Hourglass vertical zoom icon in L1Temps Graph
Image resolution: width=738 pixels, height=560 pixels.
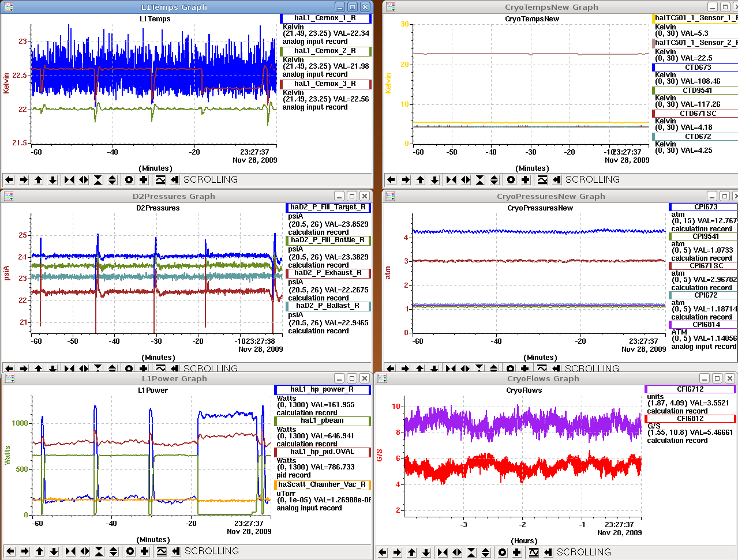[x=98, y=180]
